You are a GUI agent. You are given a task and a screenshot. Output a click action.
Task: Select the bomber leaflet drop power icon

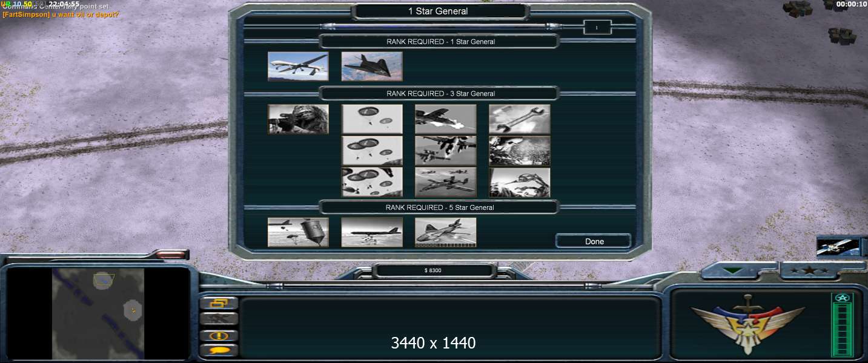tap(372, 232)
